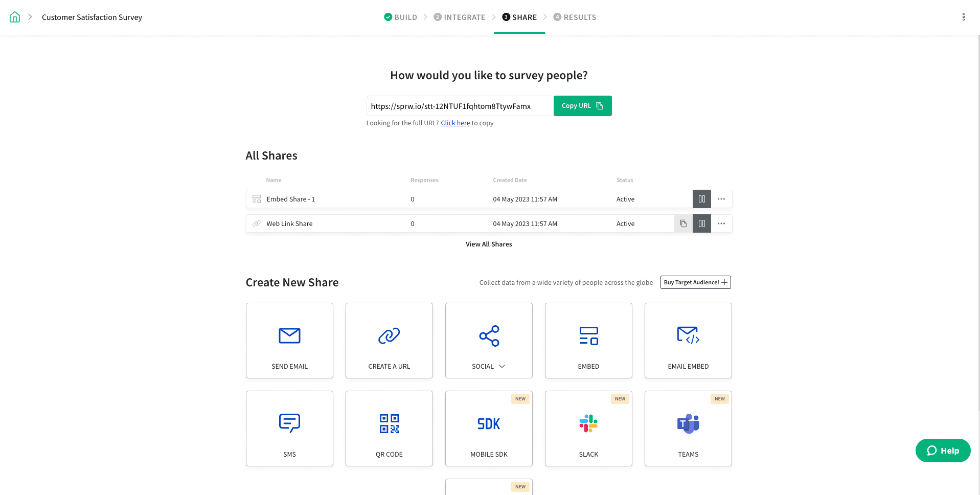Click the survey short URL field
Image resolution: width=980 pixels, height=495 pixels.
click(460, 106)
